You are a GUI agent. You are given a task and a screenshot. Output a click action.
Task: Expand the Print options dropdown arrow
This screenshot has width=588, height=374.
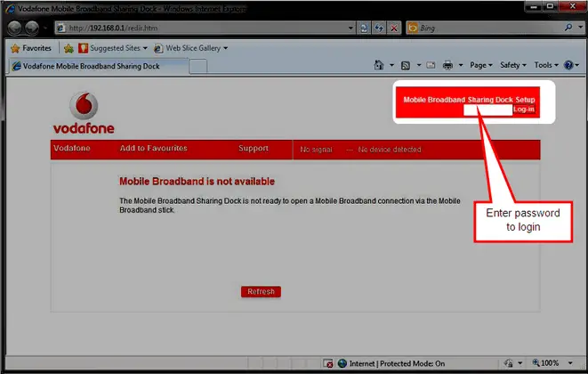tap(461, 65)
